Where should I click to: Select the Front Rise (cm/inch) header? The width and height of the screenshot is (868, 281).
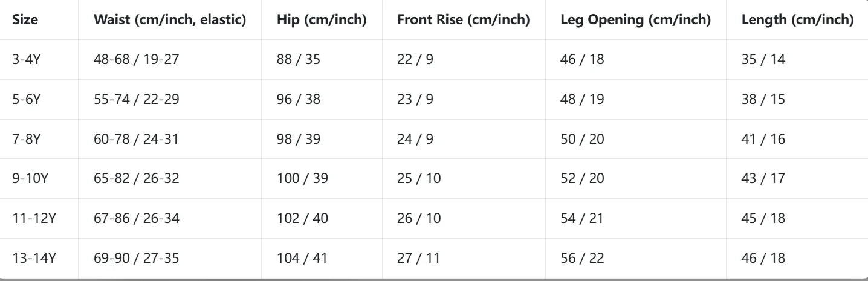pyautogui.click(x=464, y=19)
